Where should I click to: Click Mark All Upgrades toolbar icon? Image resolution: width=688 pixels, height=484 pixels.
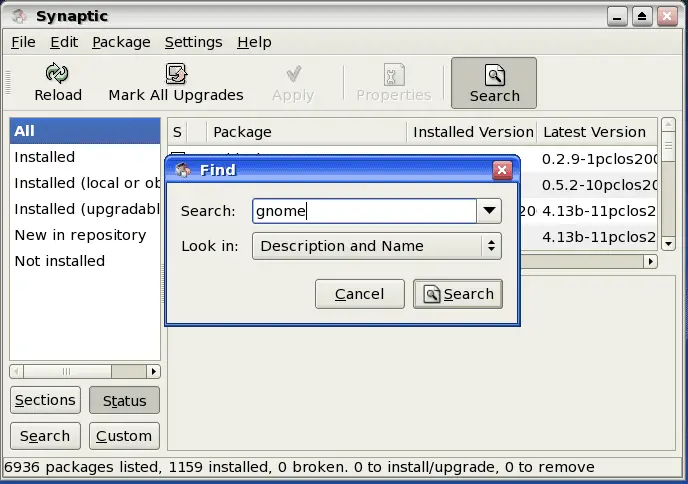point(176,73)
